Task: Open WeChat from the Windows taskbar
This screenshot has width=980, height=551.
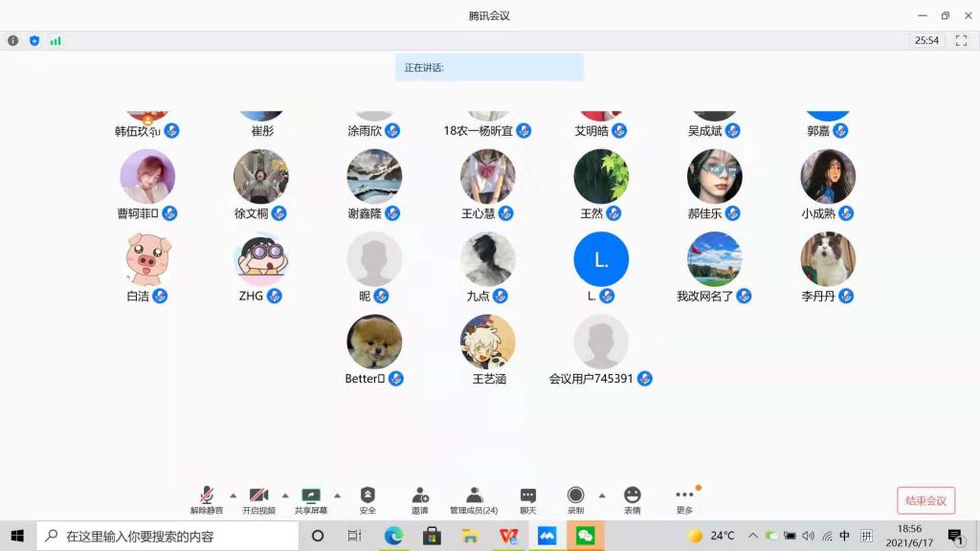Action: pyautogui.click(x=586, y=536)
